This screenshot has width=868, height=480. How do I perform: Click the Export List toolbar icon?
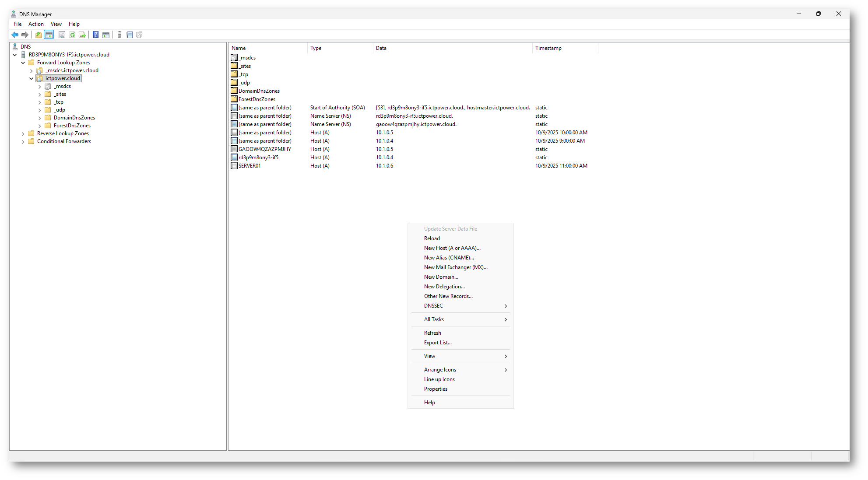tap(82, 35)
